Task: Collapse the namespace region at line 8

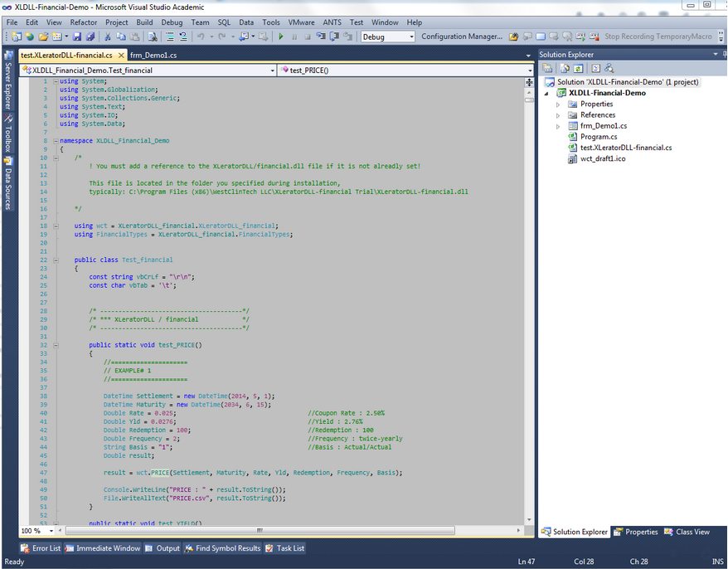Action: click(x=56, y=141)
